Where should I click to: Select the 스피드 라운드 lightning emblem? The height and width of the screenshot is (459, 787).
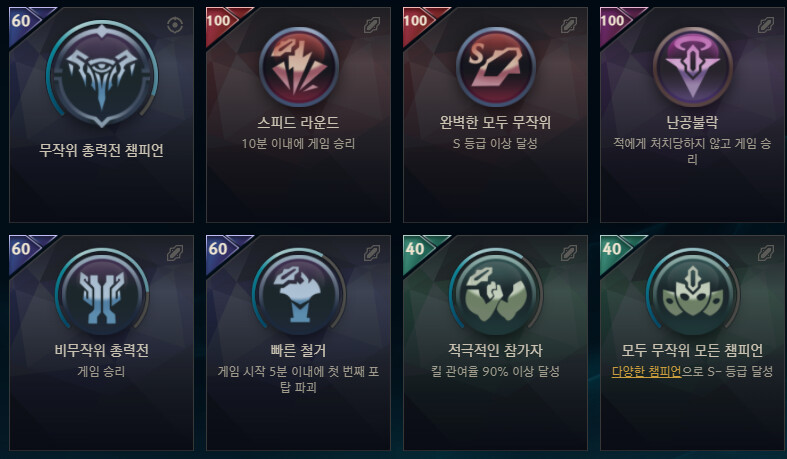click(x=299, y=66)
